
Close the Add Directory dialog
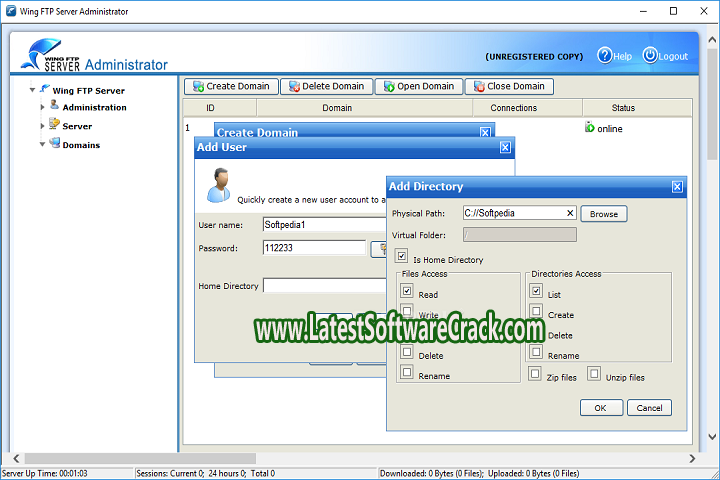coord(677,186)
